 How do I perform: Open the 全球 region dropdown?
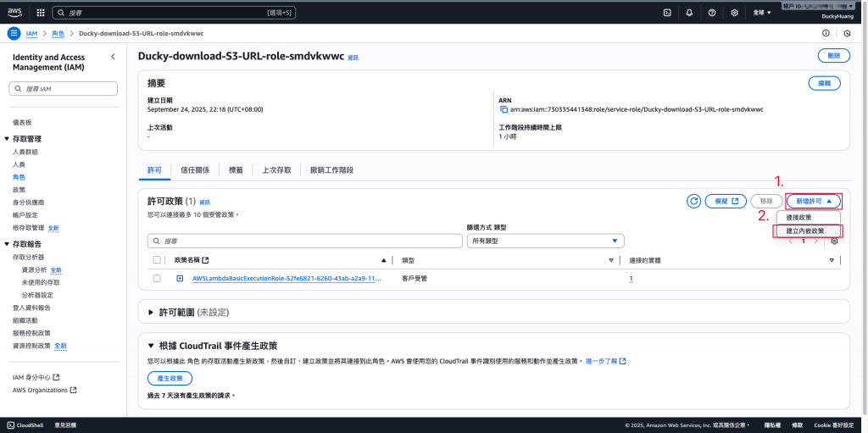762,12
